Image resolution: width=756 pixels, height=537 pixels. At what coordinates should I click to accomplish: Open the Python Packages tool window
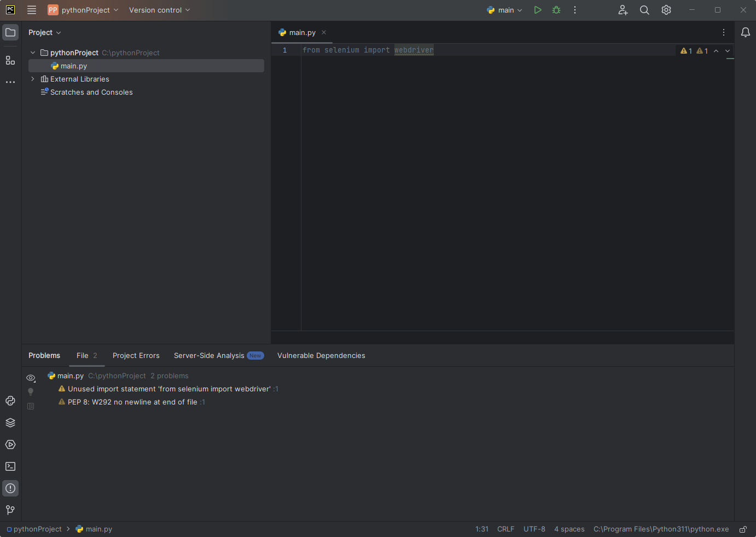click(10, 423)
